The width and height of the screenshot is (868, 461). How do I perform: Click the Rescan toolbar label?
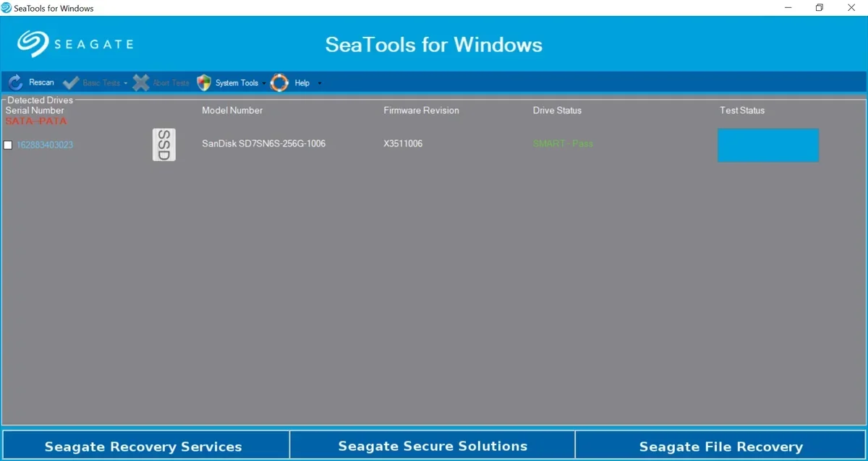(41, 82)
